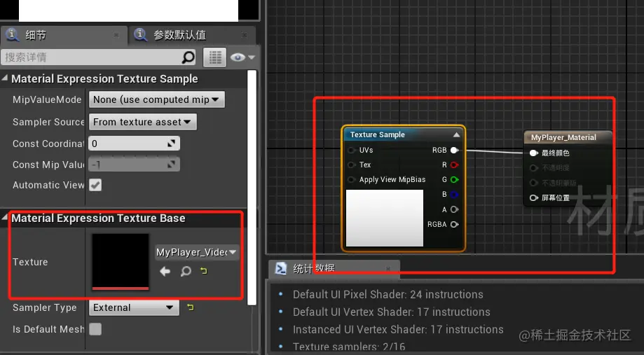Click the red R output pin
The width and height of the screenshot is (644, 355).
454,165
